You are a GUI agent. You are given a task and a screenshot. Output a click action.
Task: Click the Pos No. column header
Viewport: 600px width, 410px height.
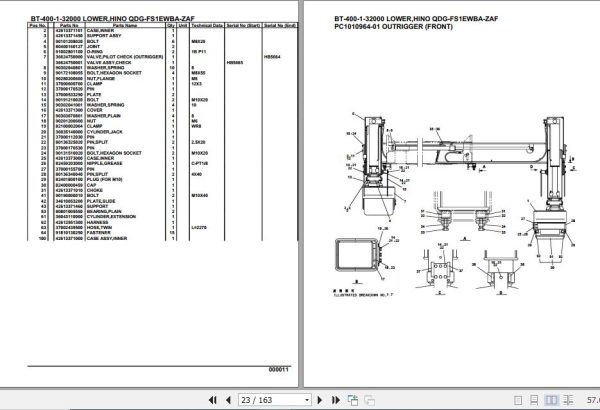pos(38,25)
